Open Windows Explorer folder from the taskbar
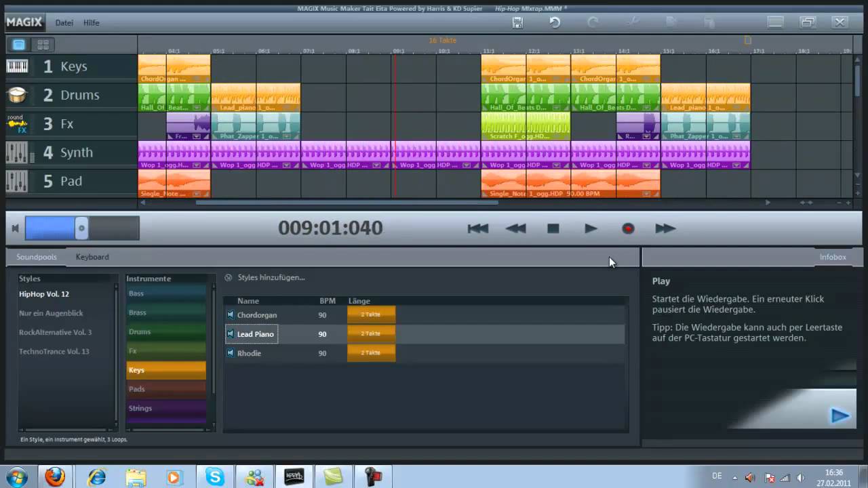The width and height of the screenshot is (868, 488). coord(135,476)
